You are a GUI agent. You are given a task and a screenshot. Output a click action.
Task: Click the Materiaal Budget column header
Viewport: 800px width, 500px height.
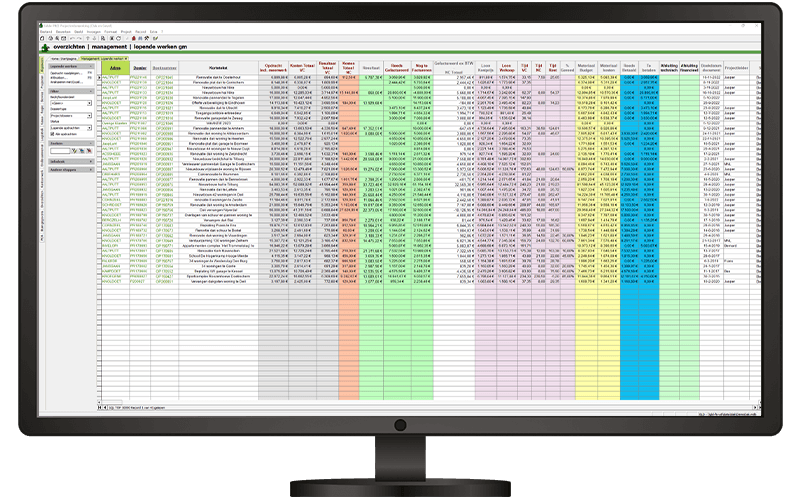click(586, 68)
